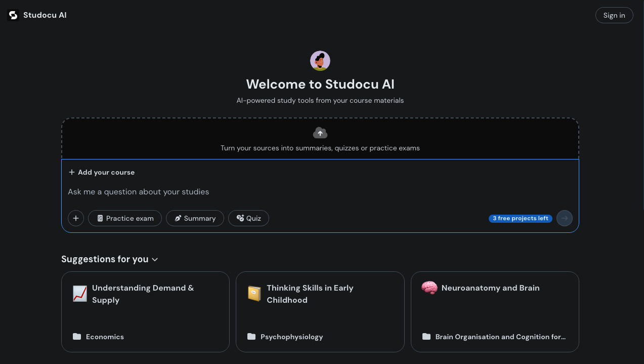Select the Practice exam option
The height and width of the screenshot is (364, 644).
click(125, 218)
